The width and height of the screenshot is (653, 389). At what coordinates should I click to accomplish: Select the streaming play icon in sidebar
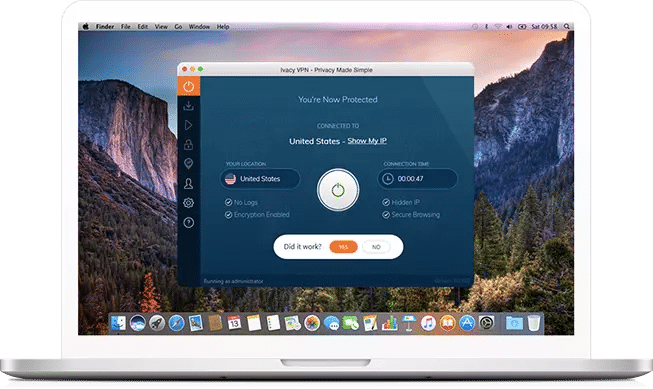(189, 125)
